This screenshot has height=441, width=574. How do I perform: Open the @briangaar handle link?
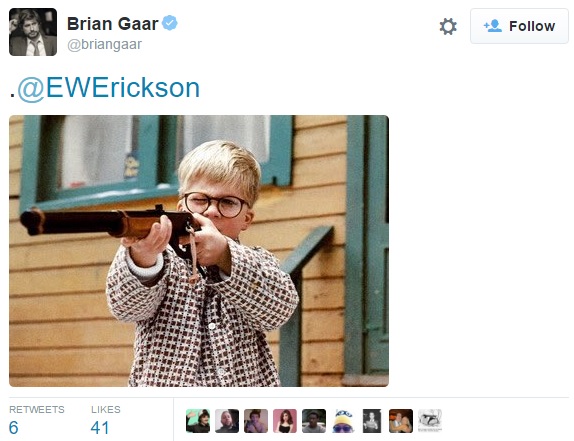(x=104, y=44)
